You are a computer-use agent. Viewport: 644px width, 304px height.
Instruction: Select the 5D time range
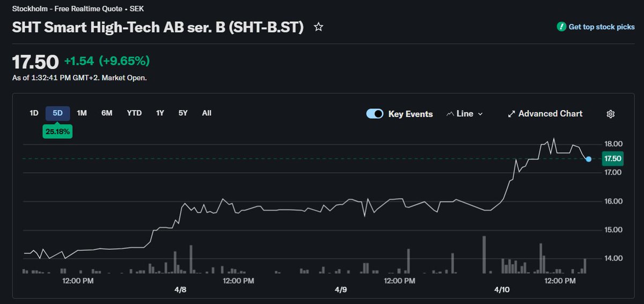tap(58, 113)
